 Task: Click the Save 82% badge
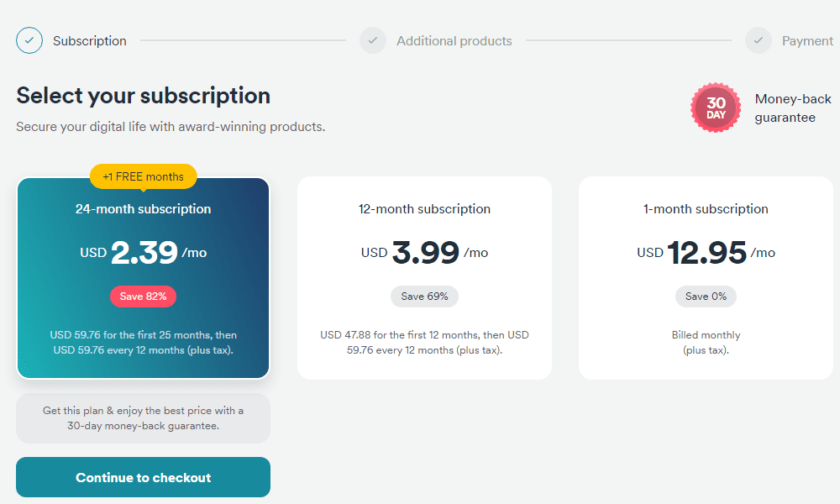click(143, 297)
